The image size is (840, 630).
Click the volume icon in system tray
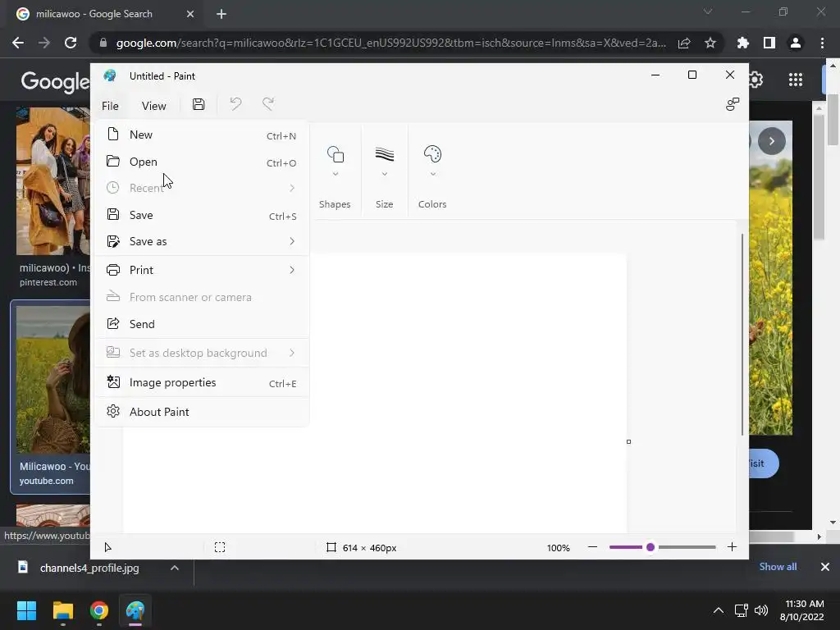[x=760, y=610]
